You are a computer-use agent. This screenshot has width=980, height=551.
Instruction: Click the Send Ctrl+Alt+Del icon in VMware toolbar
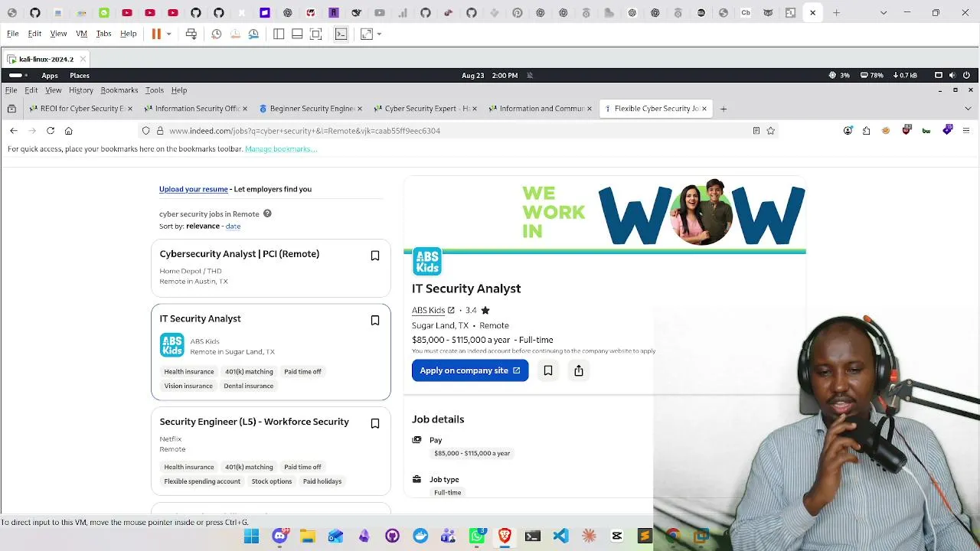click(x=191, y=34)
